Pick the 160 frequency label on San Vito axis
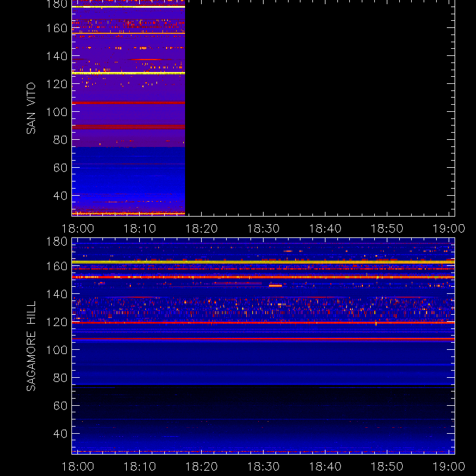 (57, 28)
